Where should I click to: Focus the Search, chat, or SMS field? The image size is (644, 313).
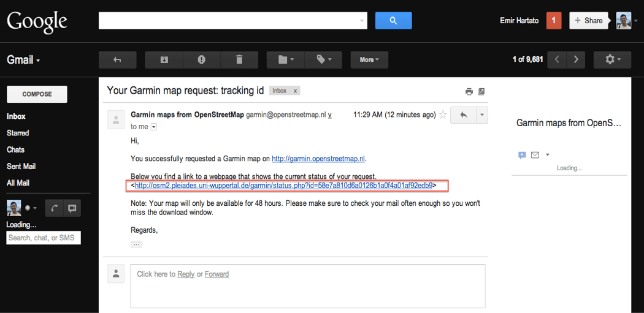44,238
